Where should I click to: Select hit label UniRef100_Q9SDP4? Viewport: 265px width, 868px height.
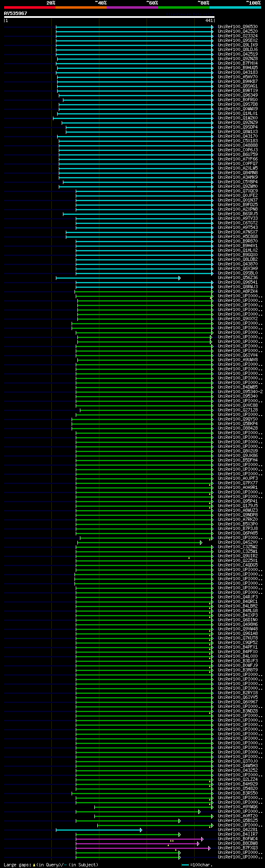[238, 127]
